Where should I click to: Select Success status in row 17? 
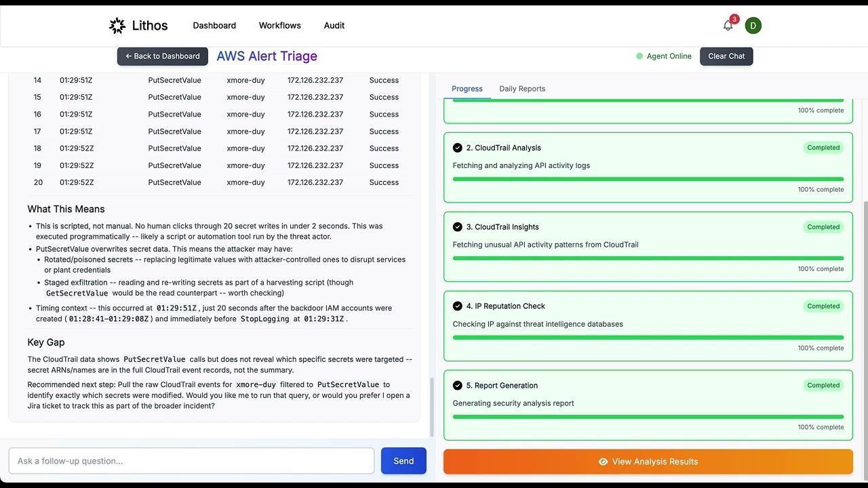[384, 131]
